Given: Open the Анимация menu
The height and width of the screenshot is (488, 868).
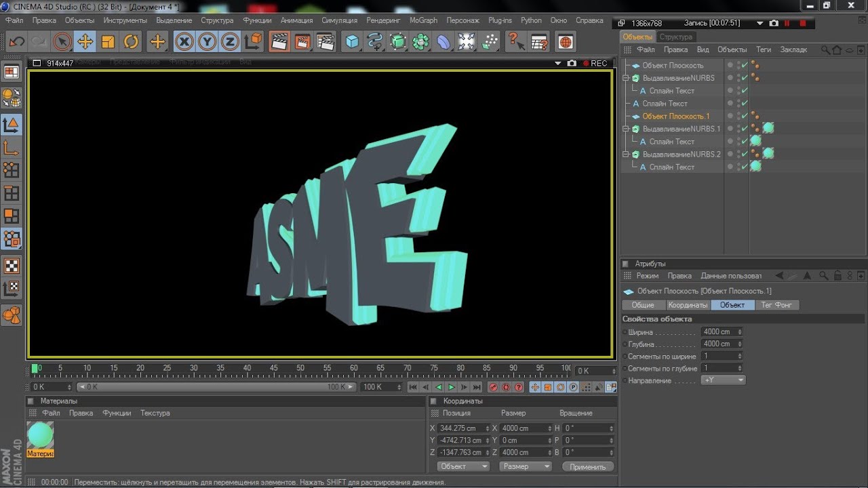Looking at the screenshot, I should 297,20.
